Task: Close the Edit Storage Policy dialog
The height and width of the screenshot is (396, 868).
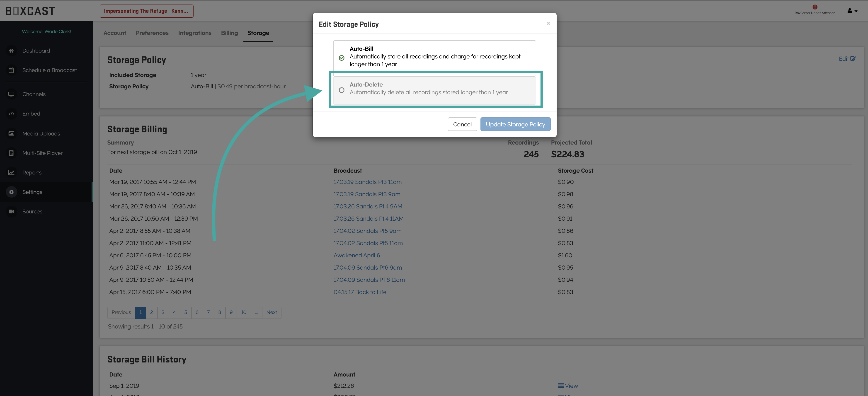Action: (548, 24)
